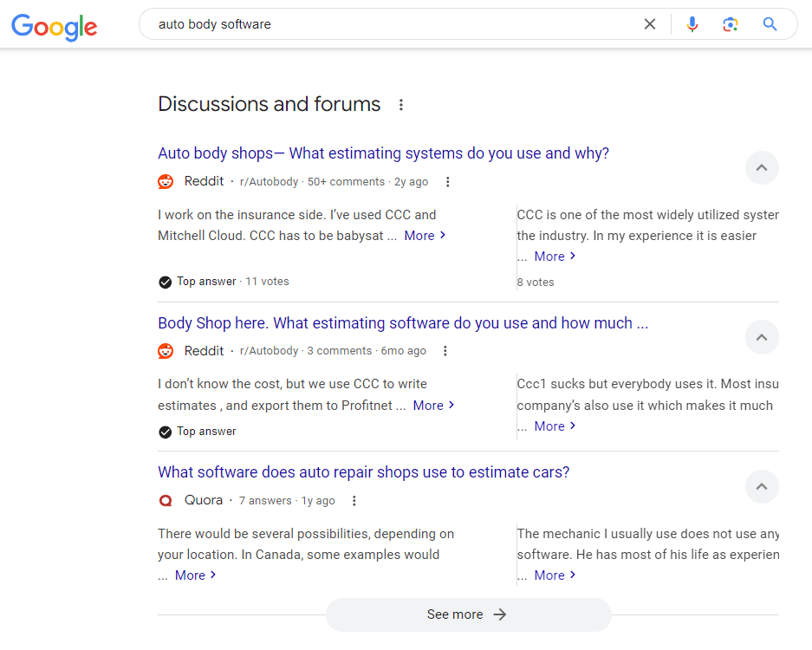
Task: Click the '7 answers · 1y ago' text
Action: (x=287, y=501)
